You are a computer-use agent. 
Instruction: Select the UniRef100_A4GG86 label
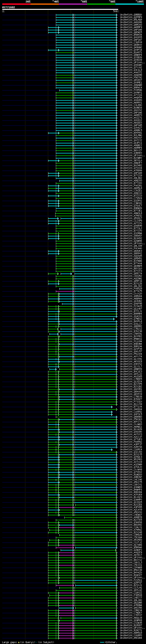coord(131,22)
